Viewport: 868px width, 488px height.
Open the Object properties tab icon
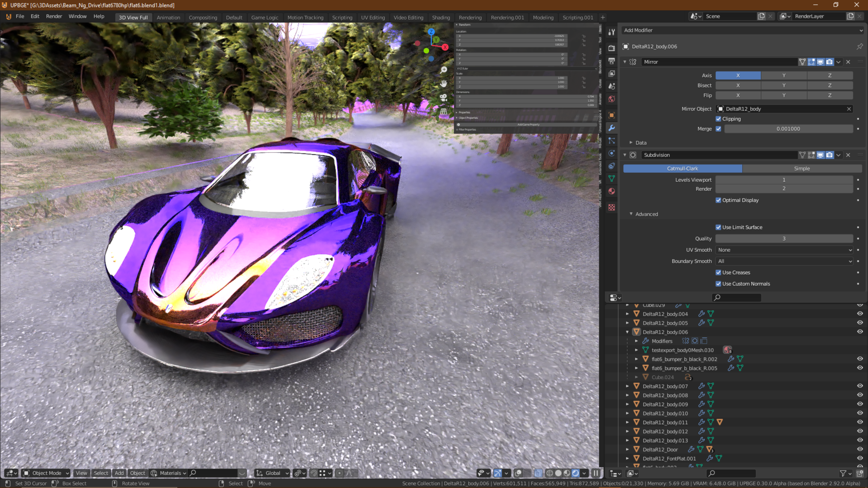pos(612,115)
